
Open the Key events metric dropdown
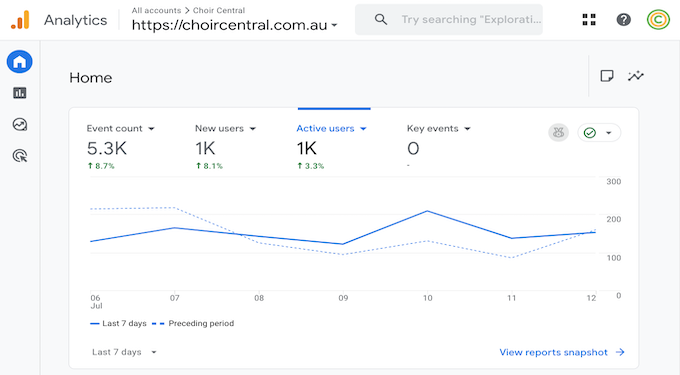[x=438, y=129]
